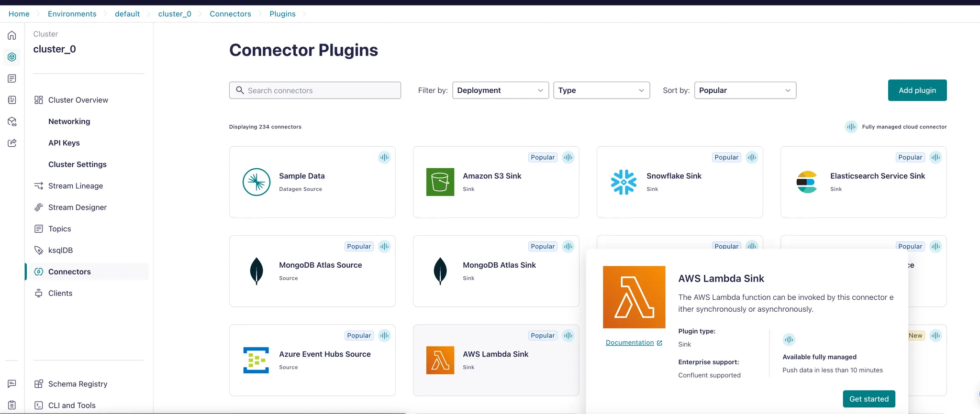980x414 pixels.
Task: Select the Azure Event Hubs Source card title
Action: 325,354
